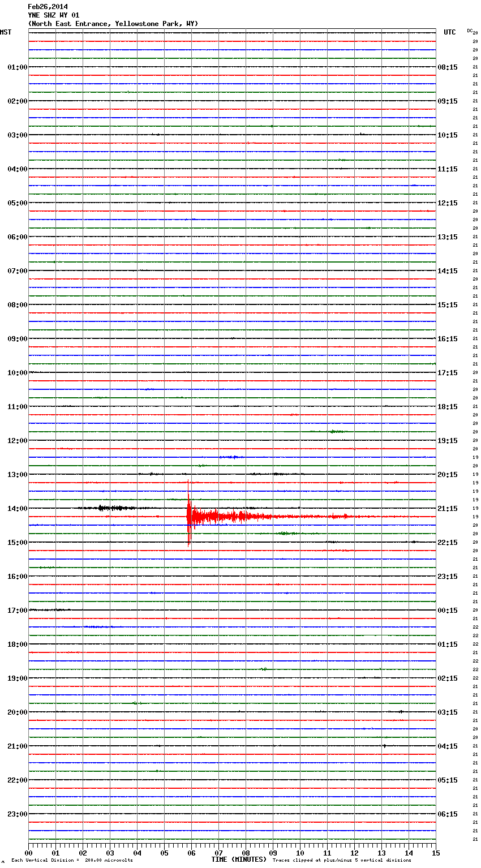Click the '19:00' MST time label

tap(17, 678)
